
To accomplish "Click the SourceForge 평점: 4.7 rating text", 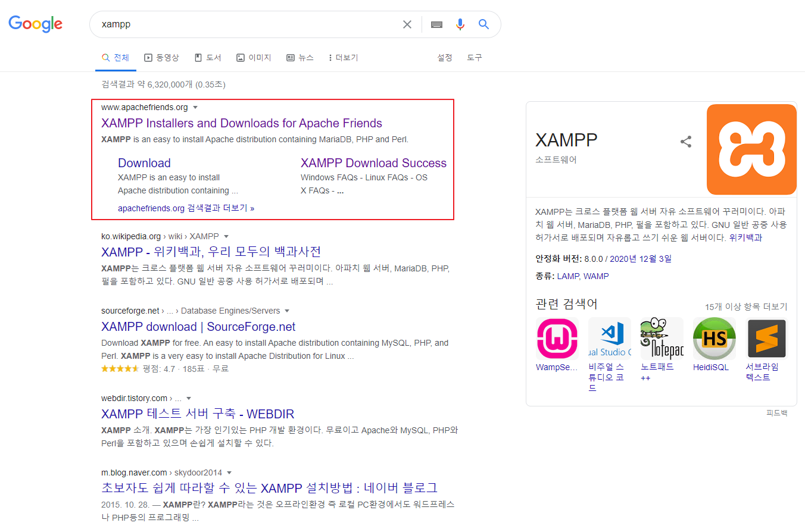I will tap(159, 369).
